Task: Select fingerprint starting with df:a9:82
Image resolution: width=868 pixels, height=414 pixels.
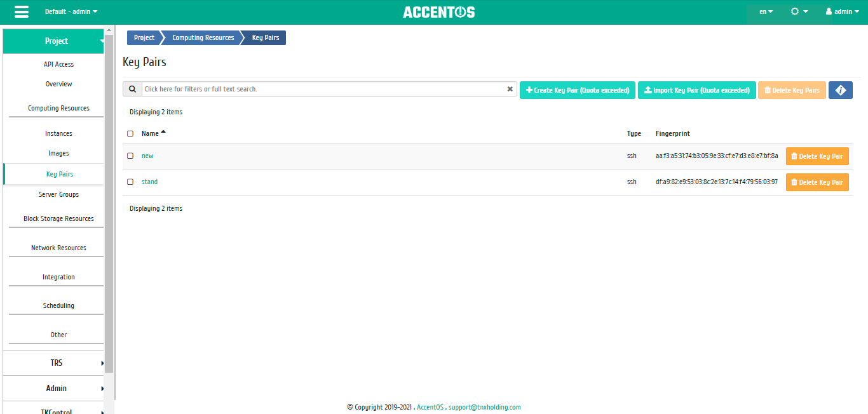Action: 717,182
